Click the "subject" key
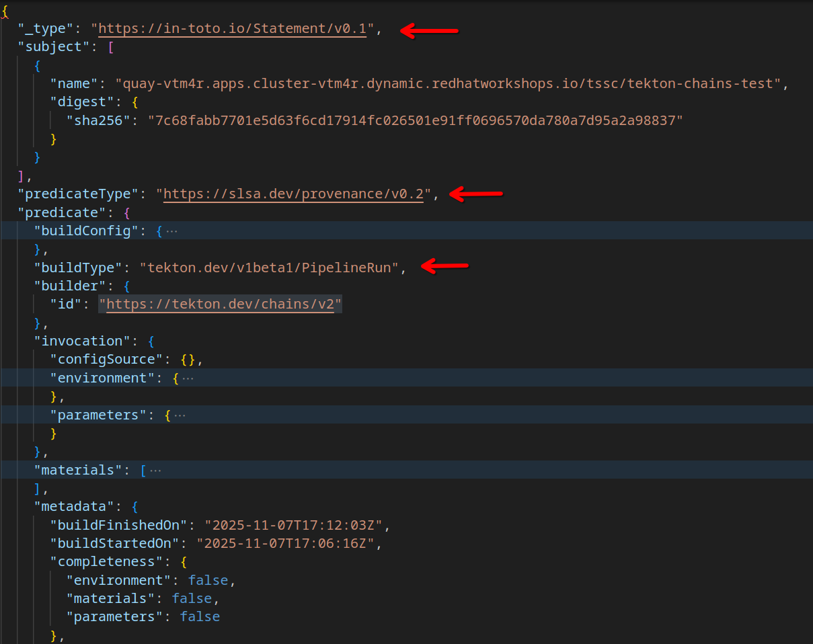813x644 pixels. coord(49,48)
